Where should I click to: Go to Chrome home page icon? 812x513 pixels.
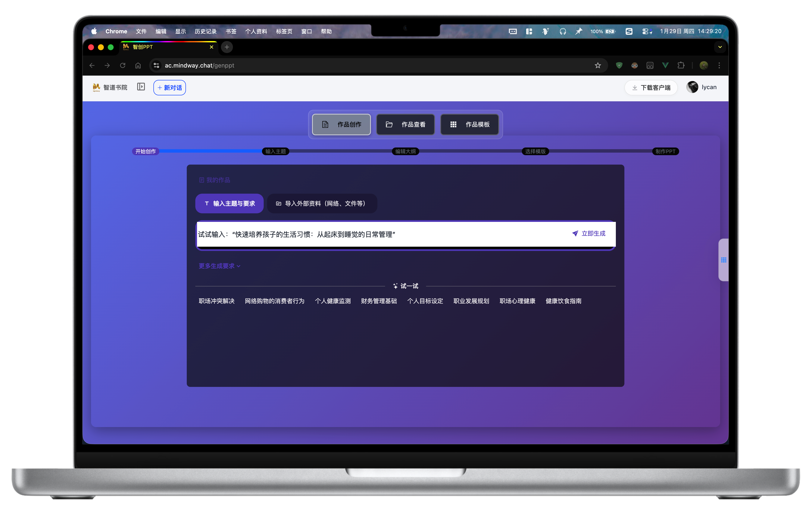138,65
